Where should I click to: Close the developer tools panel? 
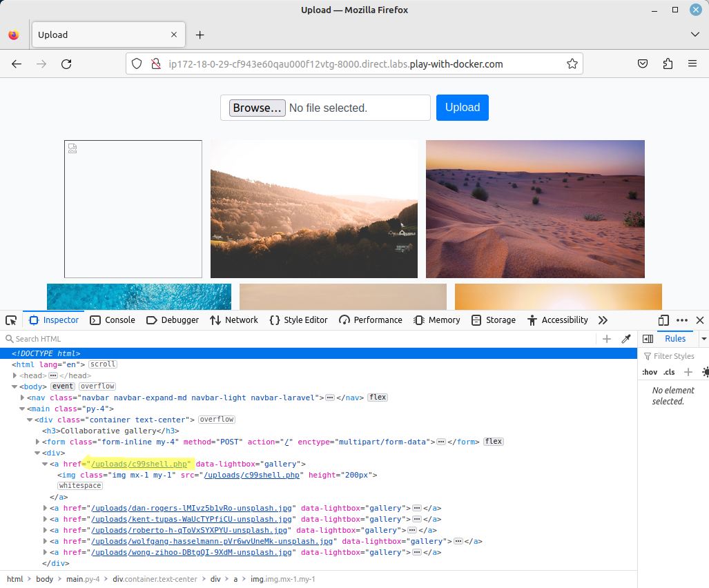click(x=700, y=320)
